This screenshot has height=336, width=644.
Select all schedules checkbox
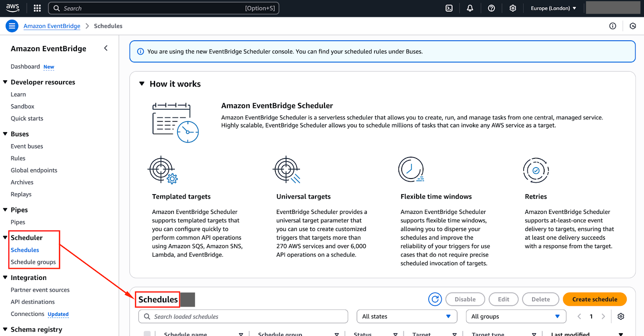pyautogui.click(x=147, y=334)
